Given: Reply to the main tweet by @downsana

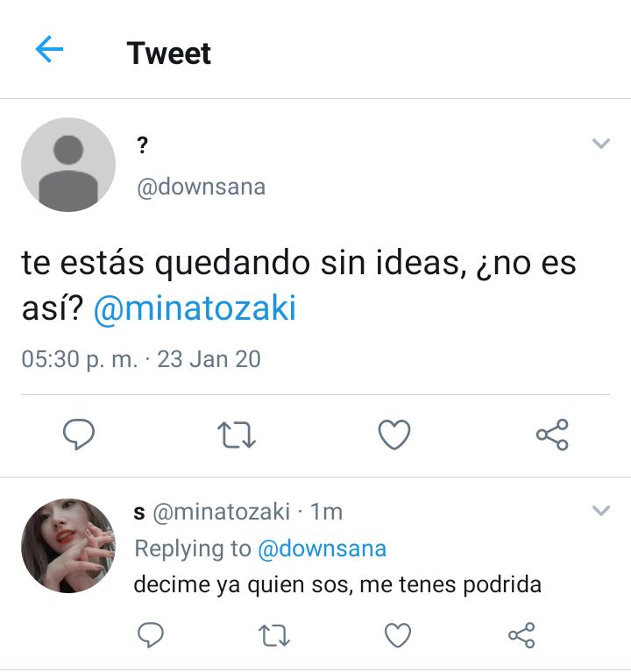Looking at the screenshot, I should pos(79,435).
